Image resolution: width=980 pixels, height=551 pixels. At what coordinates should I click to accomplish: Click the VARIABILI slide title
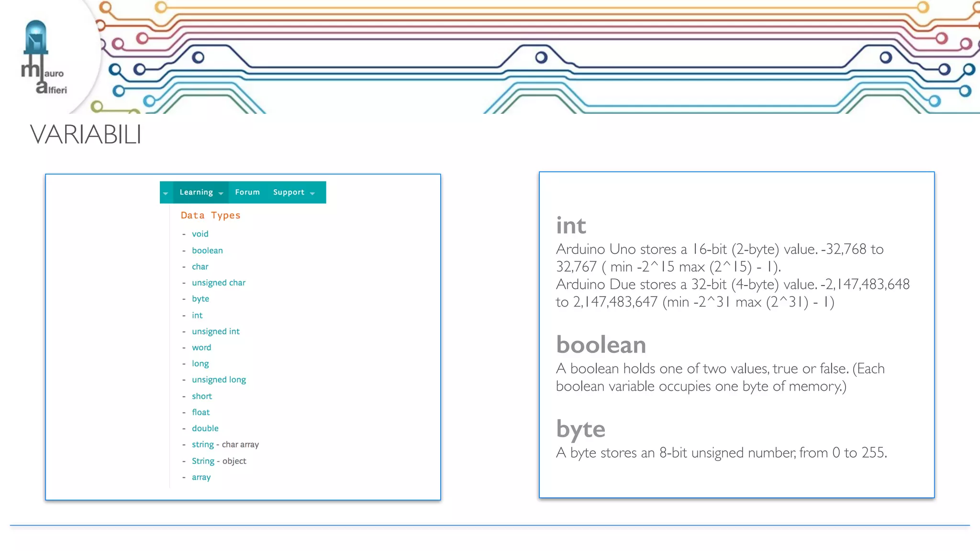(x=86, y=134)
